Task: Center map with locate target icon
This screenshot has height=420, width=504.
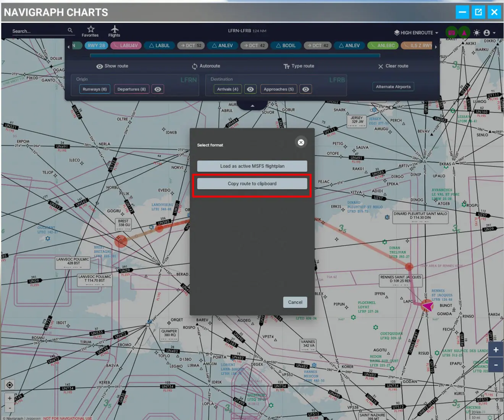Action: point(10,385)
